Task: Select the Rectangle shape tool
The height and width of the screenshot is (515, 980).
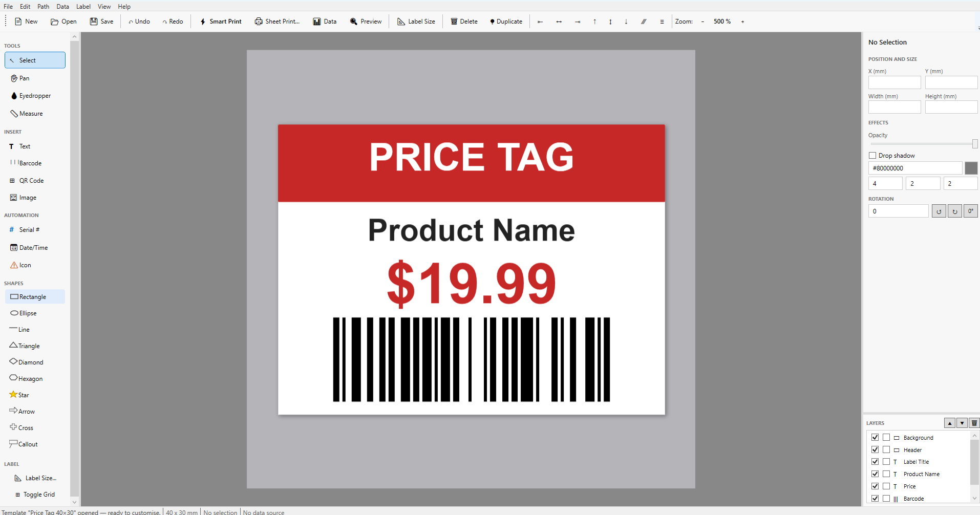Action: coord(35,297)
